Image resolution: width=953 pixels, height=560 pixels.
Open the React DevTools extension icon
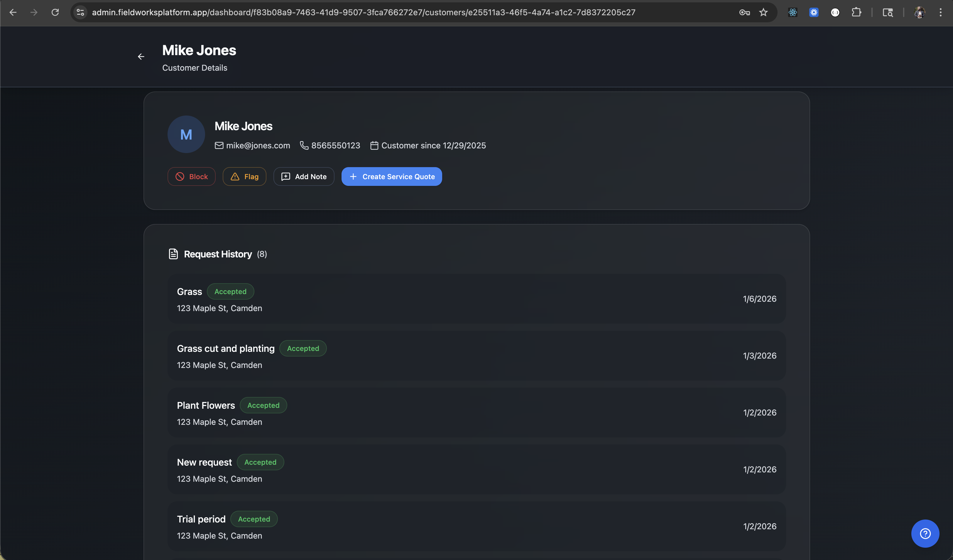[793, 12]
